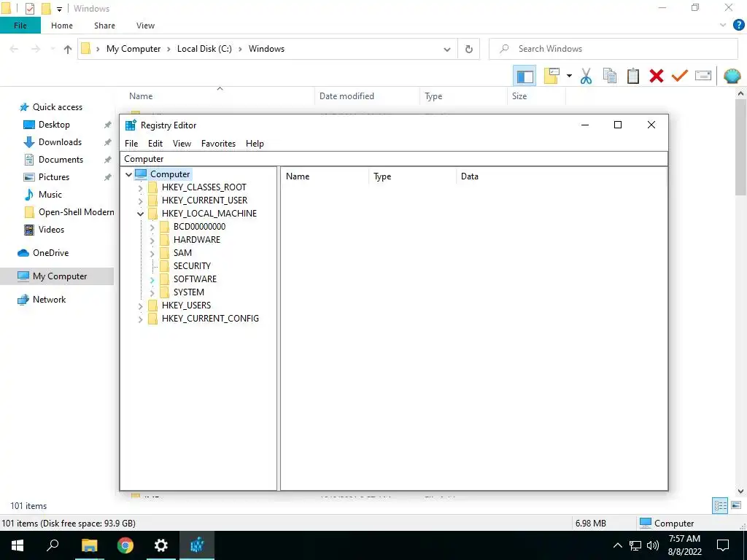Click the Registry Editor address bar
Screen dimensions: 747x560
pyautogui.click(x=393, y=159)
